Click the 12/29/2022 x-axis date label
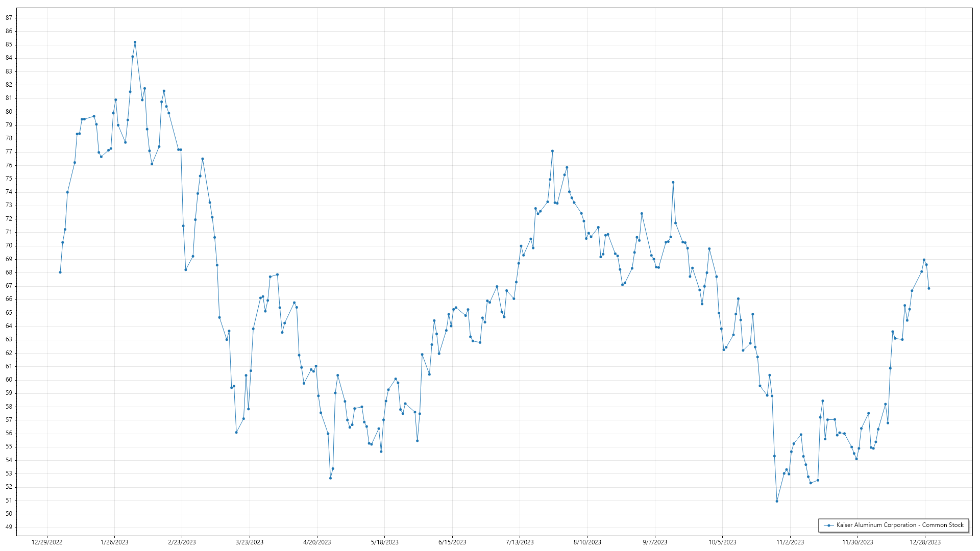 47,542
